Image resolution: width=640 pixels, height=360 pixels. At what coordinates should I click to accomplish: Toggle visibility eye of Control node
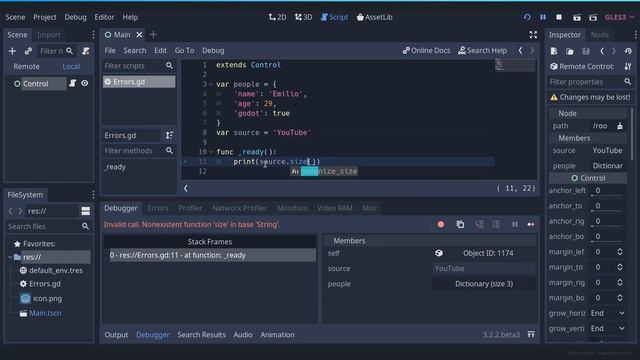tap(84, 83)
